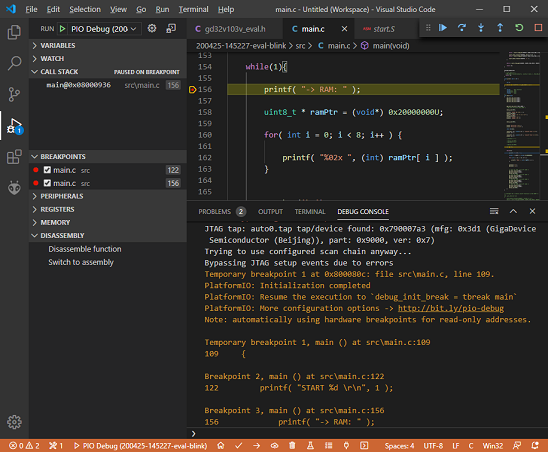Screen dimensions: 548x452
Task: Open the Selection menu
Action: click(x=85, y=9)
